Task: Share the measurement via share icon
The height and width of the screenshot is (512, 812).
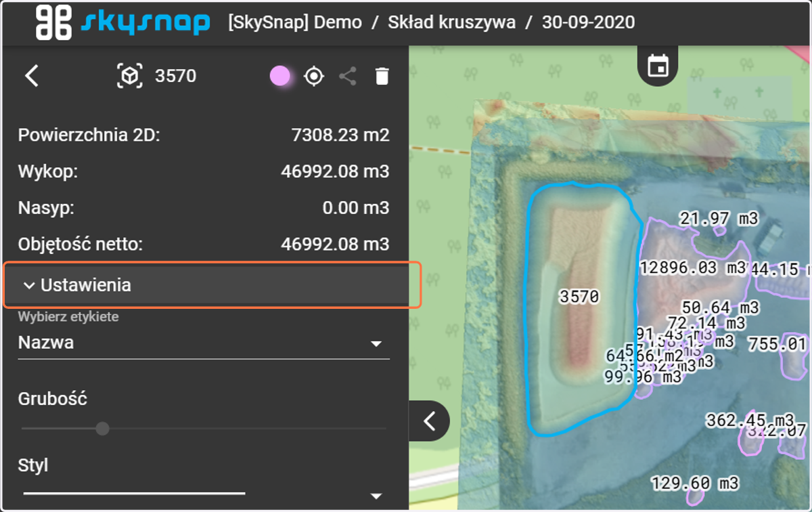Action: pos(348,76)
